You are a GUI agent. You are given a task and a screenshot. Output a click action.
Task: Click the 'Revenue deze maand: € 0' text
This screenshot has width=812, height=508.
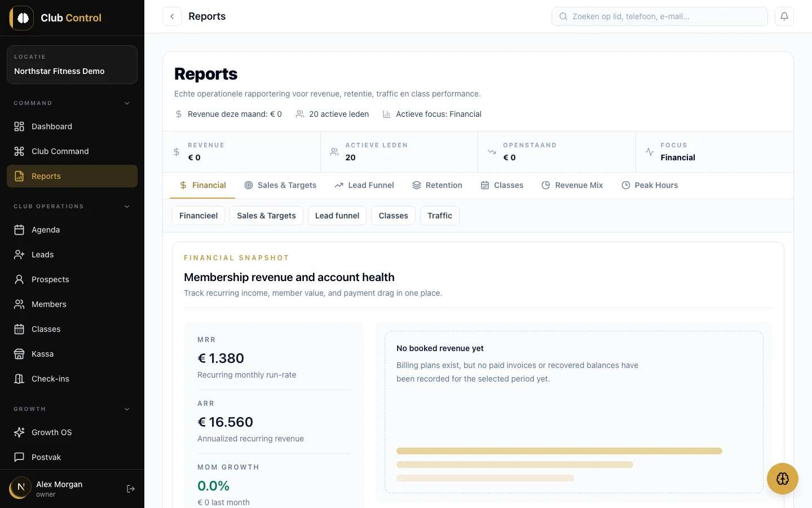[235, 114]
